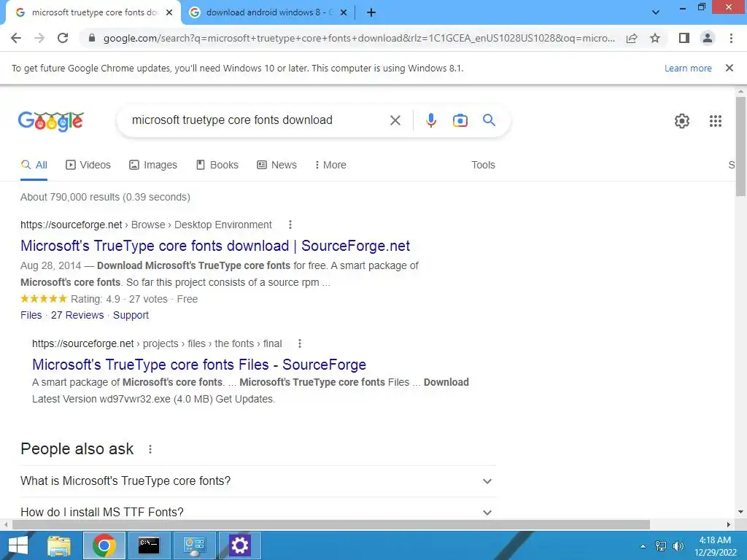Open options for SourceForge Files result
747x560 pixels.
300,343
